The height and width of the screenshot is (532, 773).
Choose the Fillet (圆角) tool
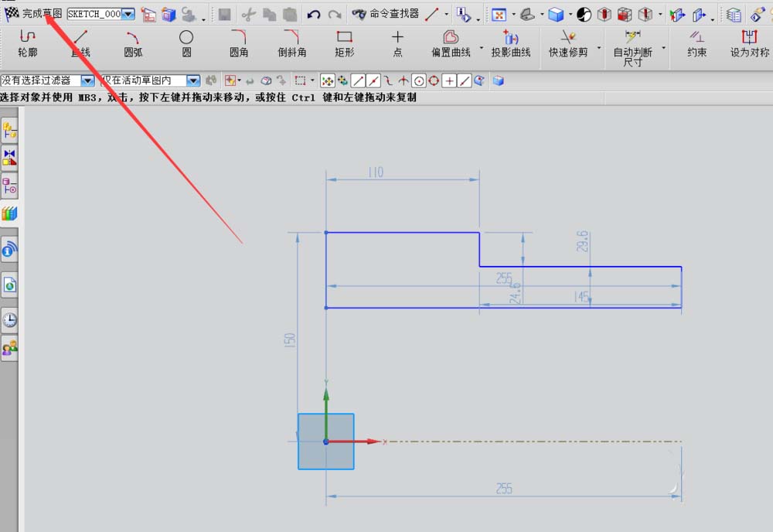pos(239,43)
